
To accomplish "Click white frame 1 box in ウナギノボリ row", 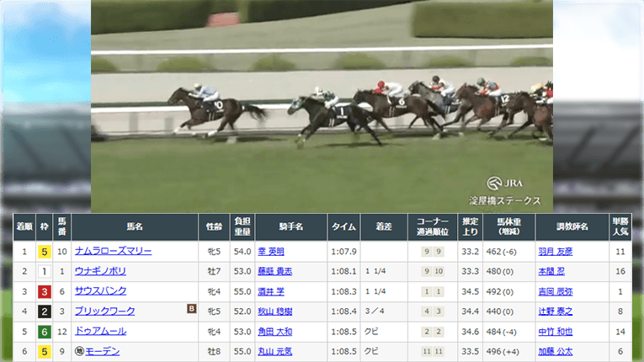I will [45, 271].
